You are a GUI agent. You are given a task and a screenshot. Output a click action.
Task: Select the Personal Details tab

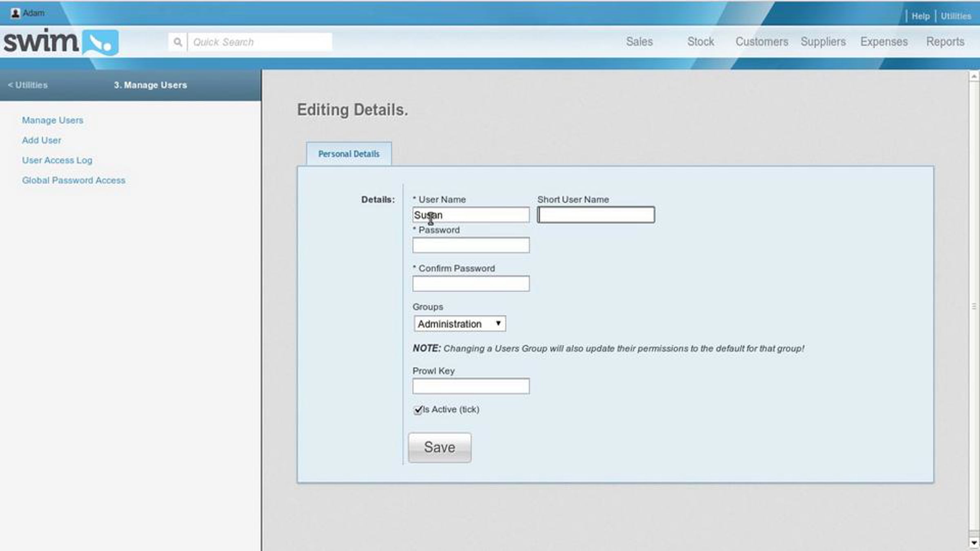coord(349,154)
